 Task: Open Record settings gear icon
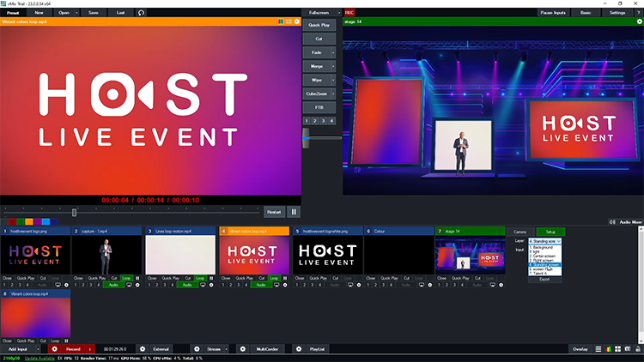pos(54,349)
